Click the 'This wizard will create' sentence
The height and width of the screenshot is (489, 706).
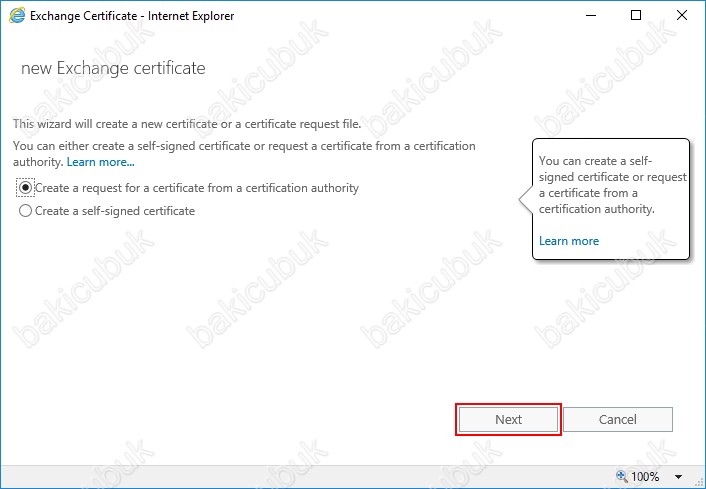coord(187,124)
